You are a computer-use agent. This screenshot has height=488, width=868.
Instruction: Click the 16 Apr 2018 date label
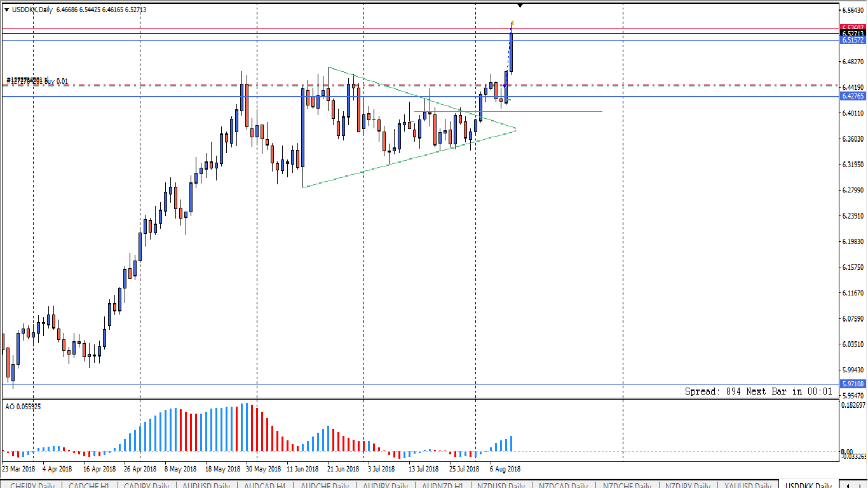point(99,469)
